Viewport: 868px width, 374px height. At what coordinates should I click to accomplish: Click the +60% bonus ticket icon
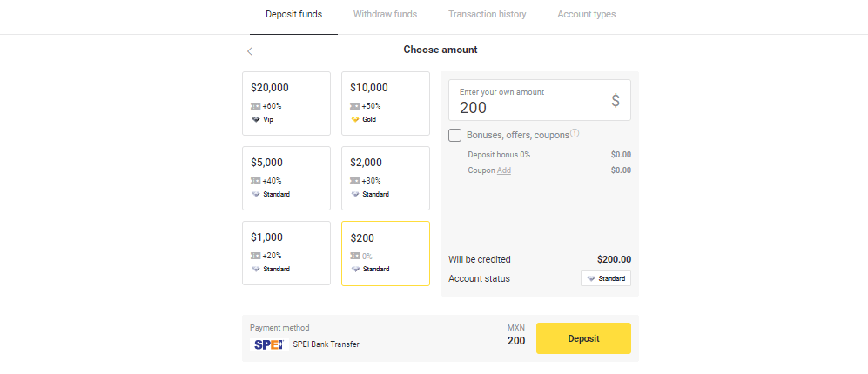click(x=256, y=106)
